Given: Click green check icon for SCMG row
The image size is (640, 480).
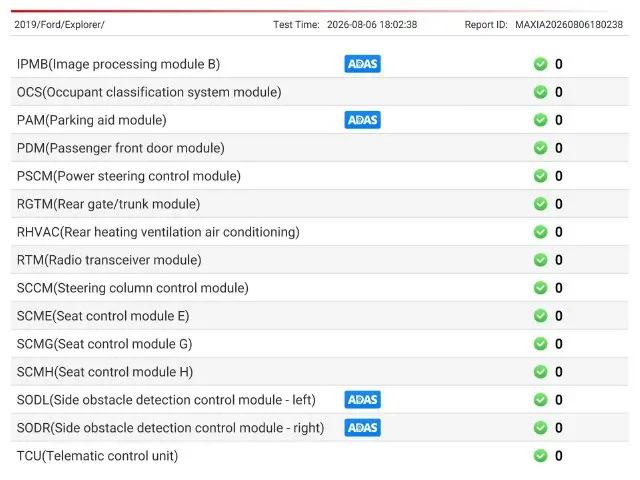Looking at the screenshot, I should coord(540,344).
